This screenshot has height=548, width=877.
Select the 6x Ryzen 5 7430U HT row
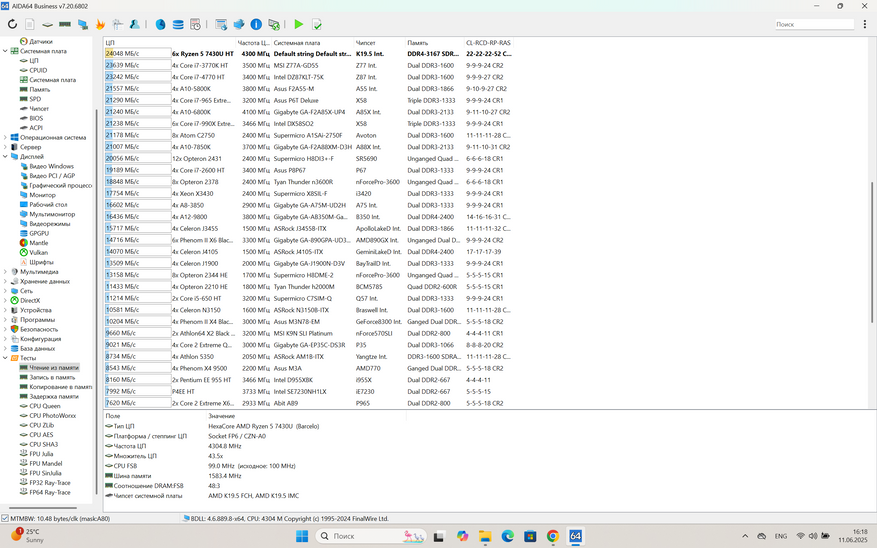[x=308, y=54]
